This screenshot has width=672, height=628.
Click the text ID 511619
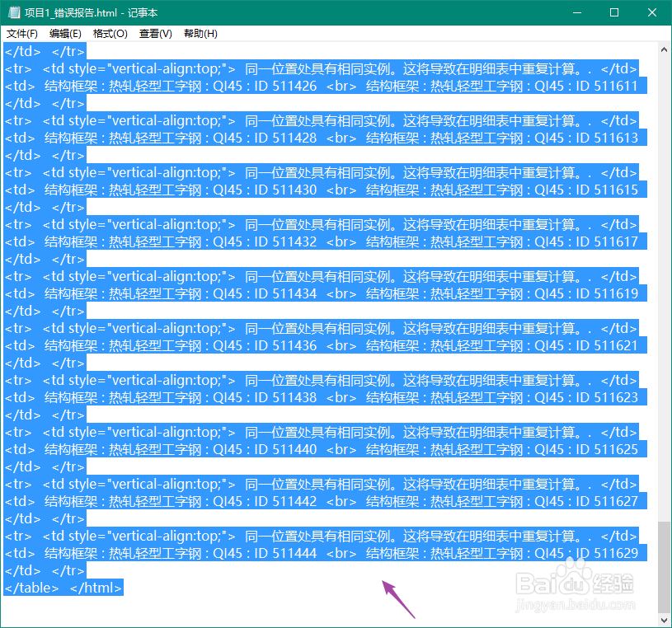[x=606, y=294]
